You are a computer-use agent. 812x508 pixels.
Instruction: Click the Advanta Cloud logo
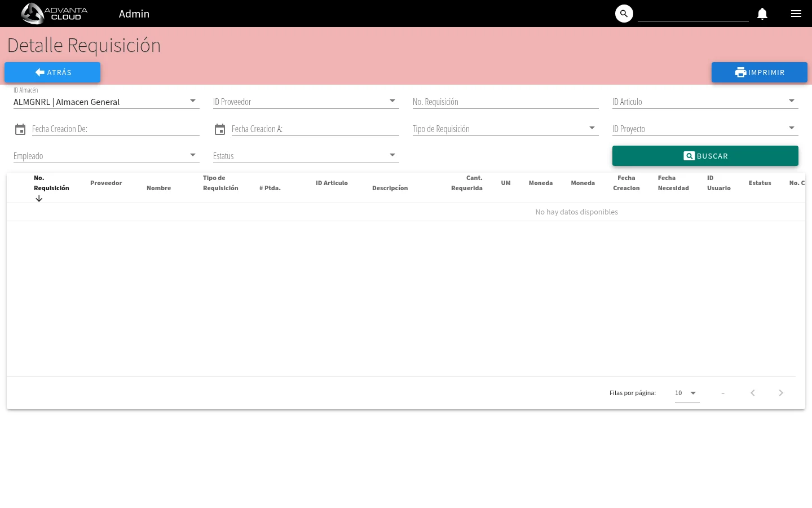click(x=55, y=14)
